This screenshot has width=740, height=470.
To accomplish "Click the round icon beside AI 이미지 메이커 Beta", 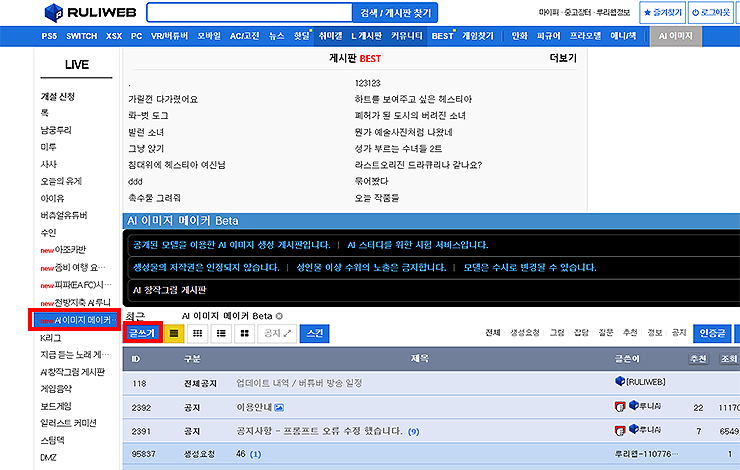I will [279, 316].
